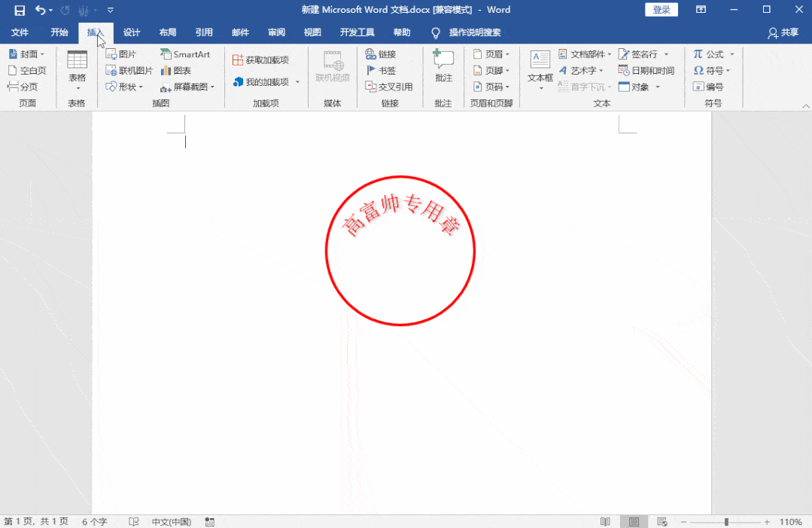Switch to the 审阅 tab
Viewport: 812px width, 528px height.
(x=276, y=32)
